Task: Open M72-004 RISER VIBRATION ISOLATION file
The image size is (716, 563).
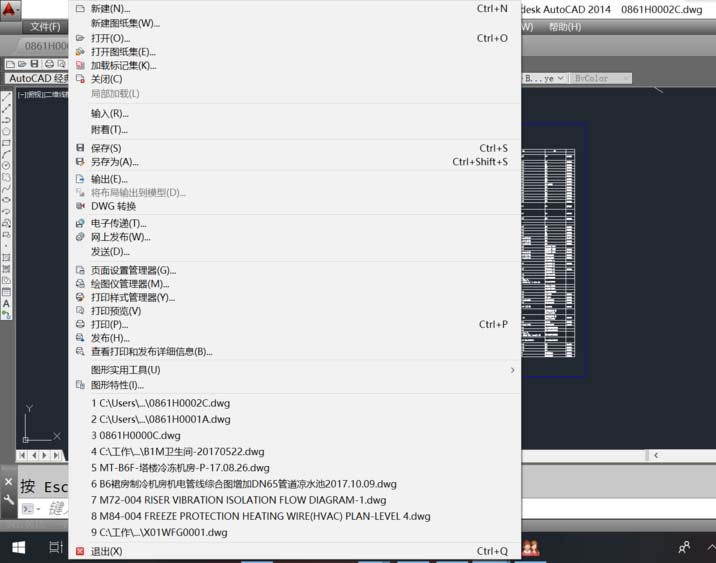Action: coord(295,500)
